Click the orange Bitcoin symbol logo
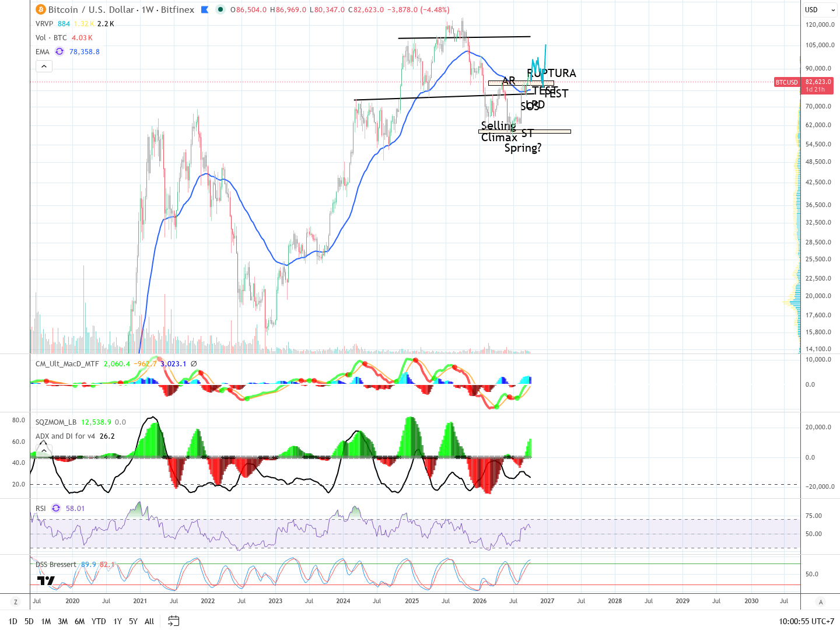This screenshot has width=840, height=630. coord(40,9)
